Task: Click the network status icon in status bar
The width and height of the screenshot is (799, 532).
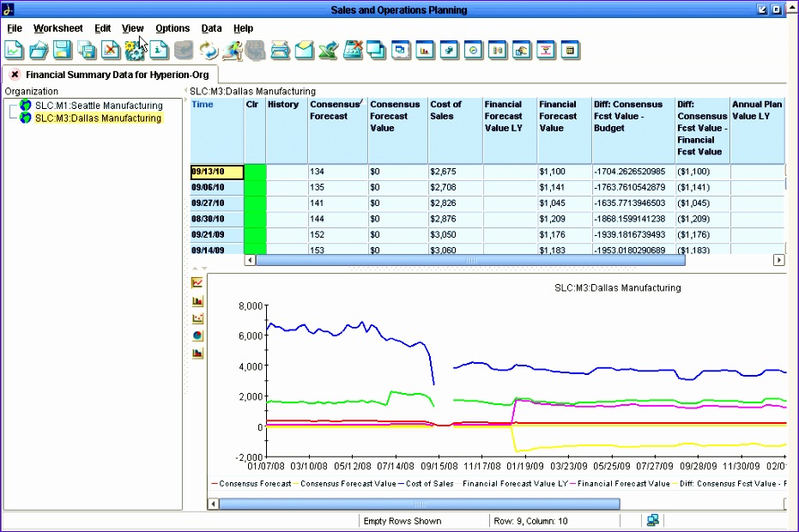Action: point(653,520)
